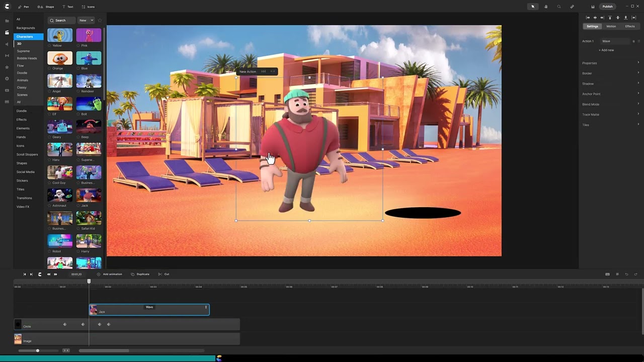The image size is (644, 362).
Task: Align selection to left edge
Action: tap(588, 18)
